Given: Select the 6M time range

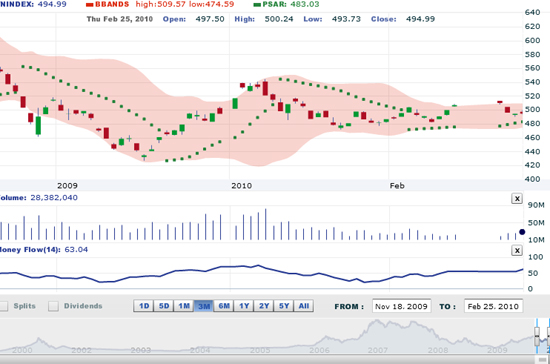Looking at the screenshot, I should pos(224,306).
